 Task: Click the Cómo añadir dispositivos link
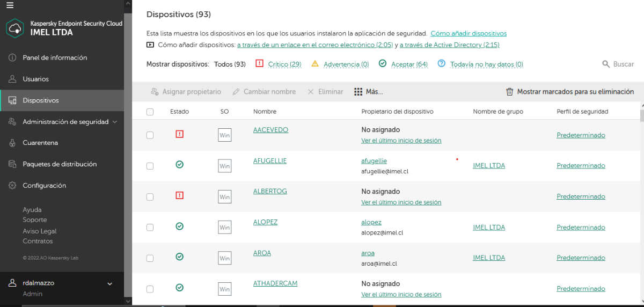(468, 33)
